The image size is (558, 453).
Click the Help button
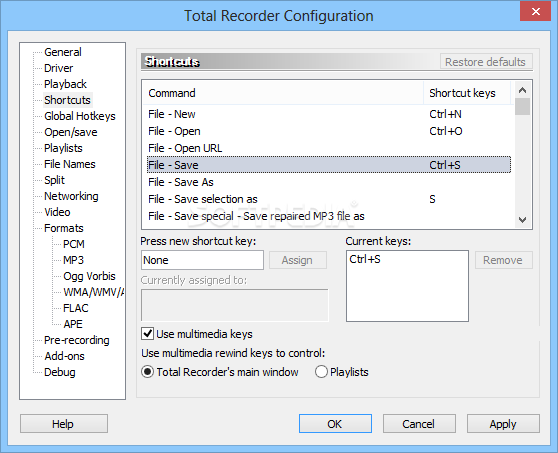click(64, 423)
